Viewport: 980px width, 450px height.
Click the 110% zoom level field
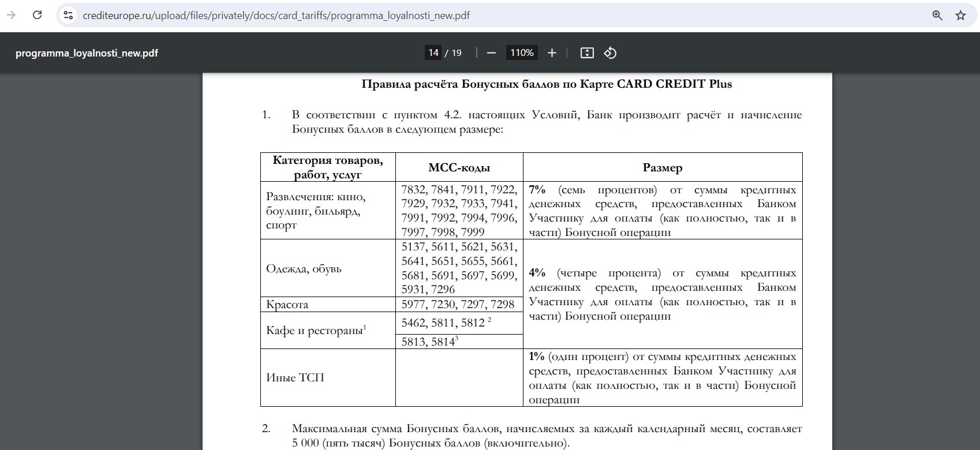coord(522,53)
